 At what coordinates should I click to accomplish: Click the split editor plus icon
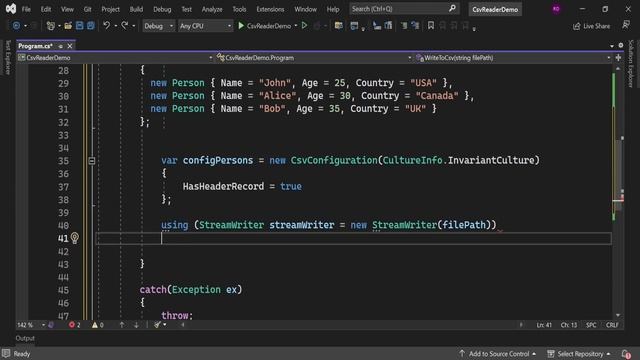tap(618, 58)
